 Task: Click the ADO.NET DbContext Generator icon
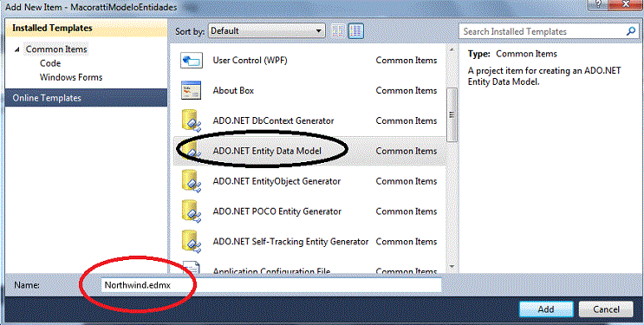(192, 120)
